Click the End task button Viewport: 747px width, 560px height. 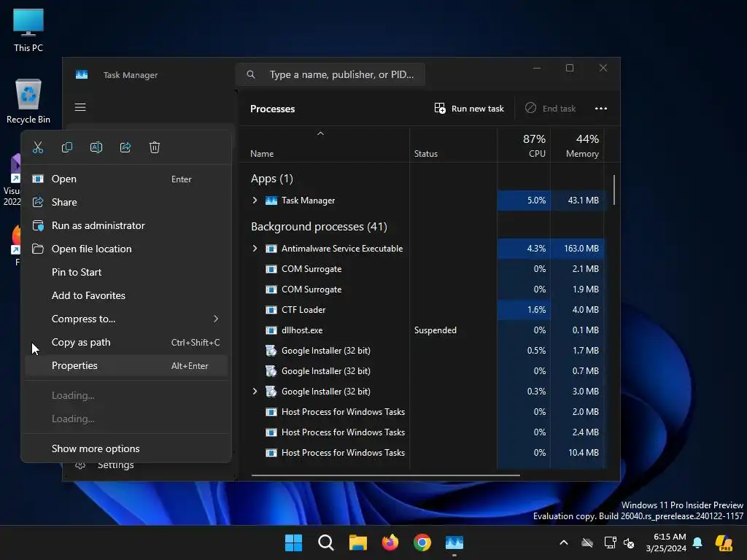(550, 109)
